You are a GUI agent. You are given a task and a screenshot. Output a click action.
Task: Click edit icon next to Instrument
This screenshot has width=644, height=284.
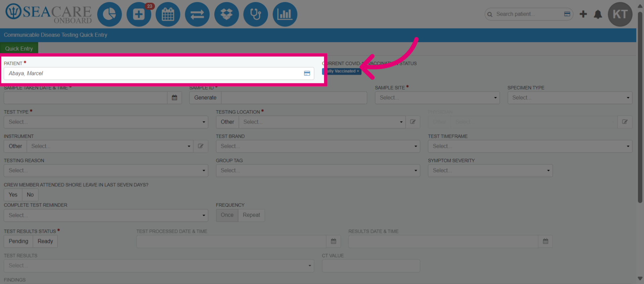point(201,146)
